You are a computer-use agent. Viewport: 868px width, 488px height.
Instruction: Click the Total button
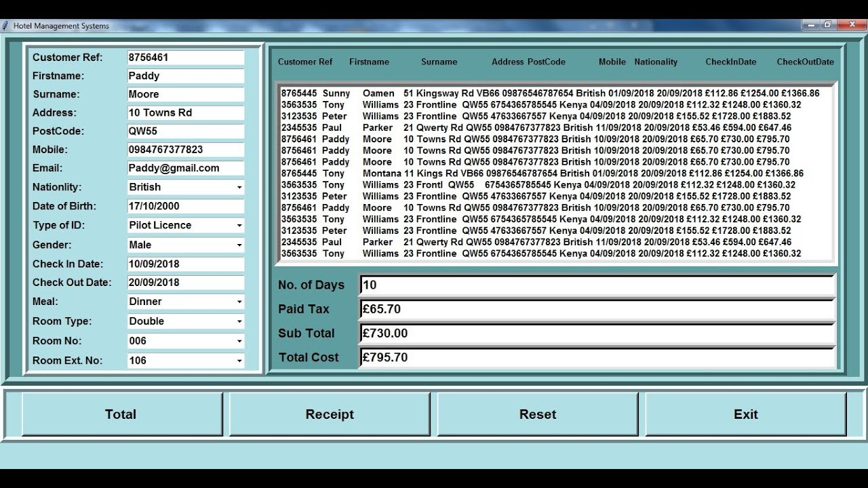(121, 414)
